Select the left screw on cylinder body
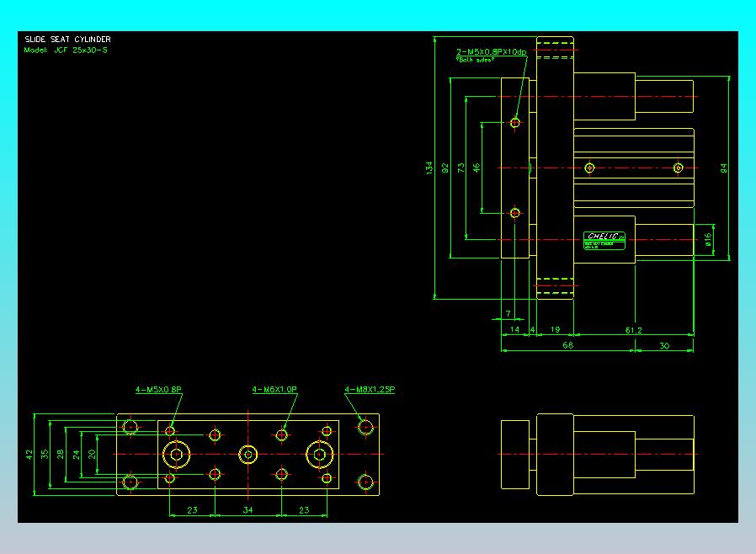This screenshot has width=756, height=554. 589,168
